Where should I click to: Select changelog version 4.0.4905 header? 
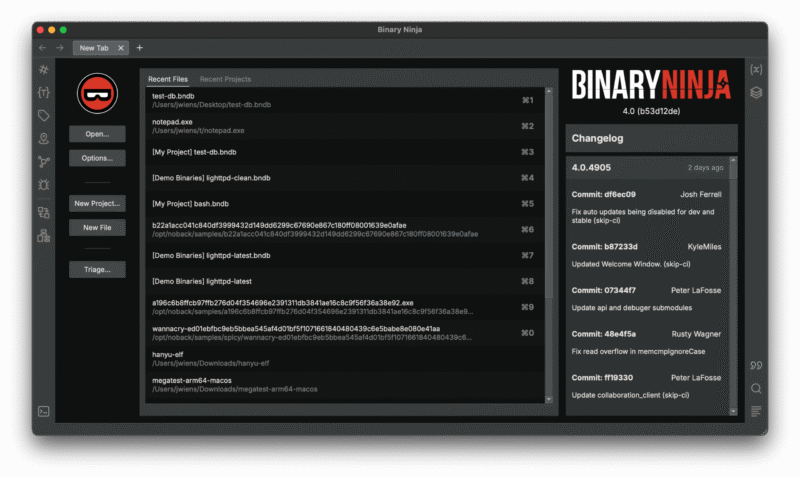coord(648,168)
